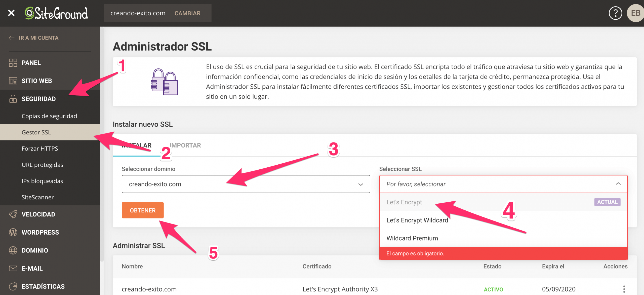The image size is (644, 295).
Task: Expand the DOMINIO menu section
Action: tap(35, 250)
